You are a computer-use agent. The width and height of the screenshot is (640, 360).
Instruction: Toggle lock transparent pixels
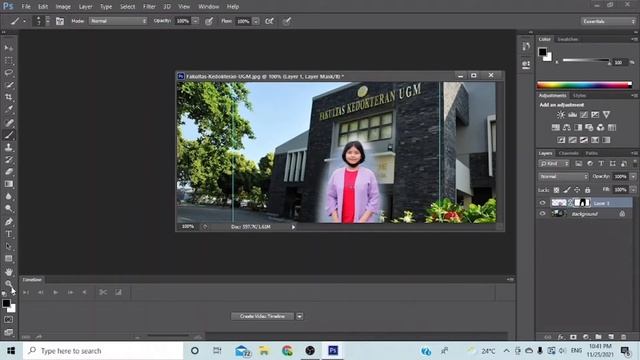click(x=556, y=190)
